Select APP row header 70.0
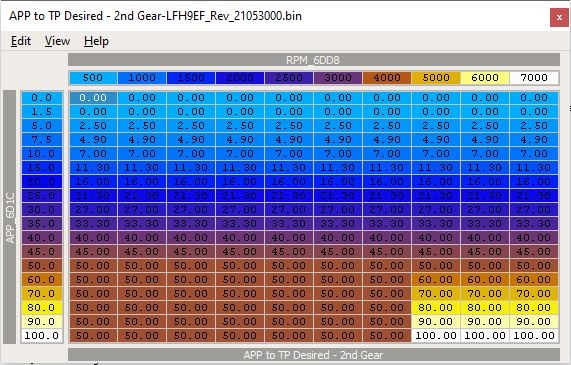Viewport: 571px width, 365px height. [42, 293]
